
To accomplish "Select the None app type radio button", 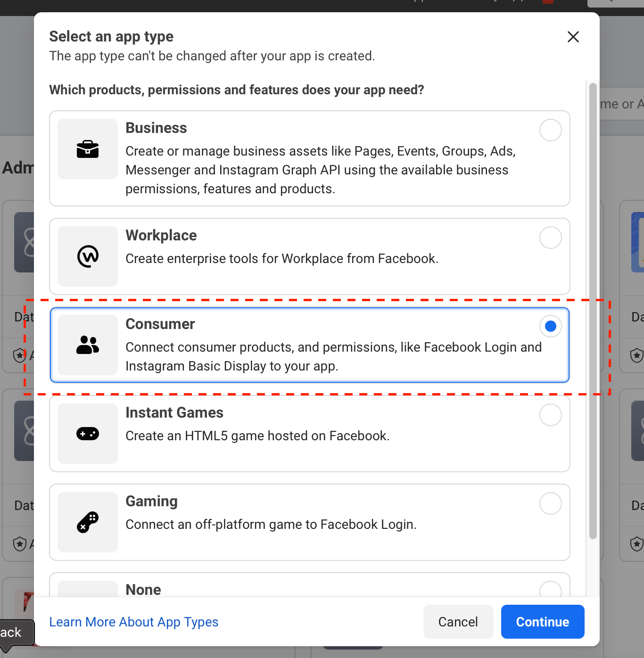I will pos(550,590).
